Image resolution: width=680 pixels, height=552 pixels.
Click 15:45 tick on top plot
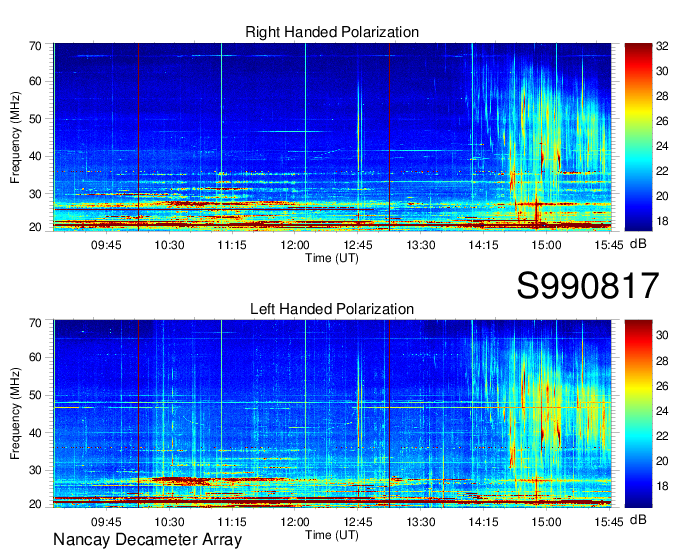pos(608,245)
